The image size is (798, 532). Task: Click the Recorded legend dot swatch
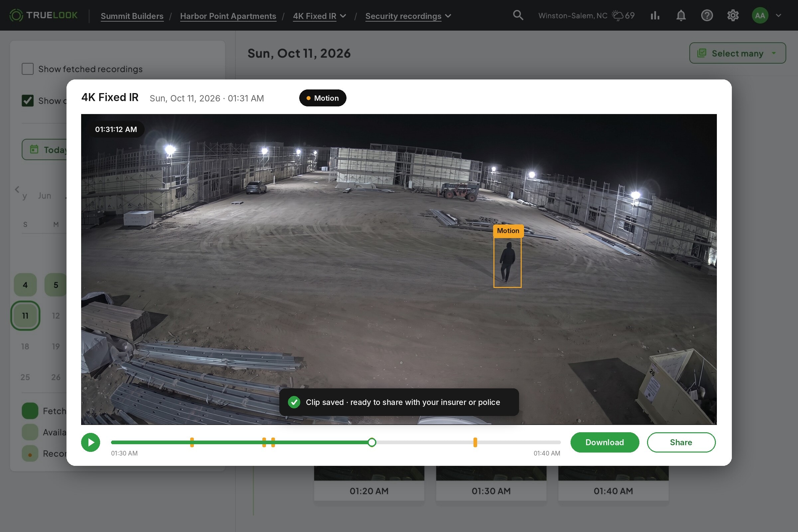click(30, 453)
